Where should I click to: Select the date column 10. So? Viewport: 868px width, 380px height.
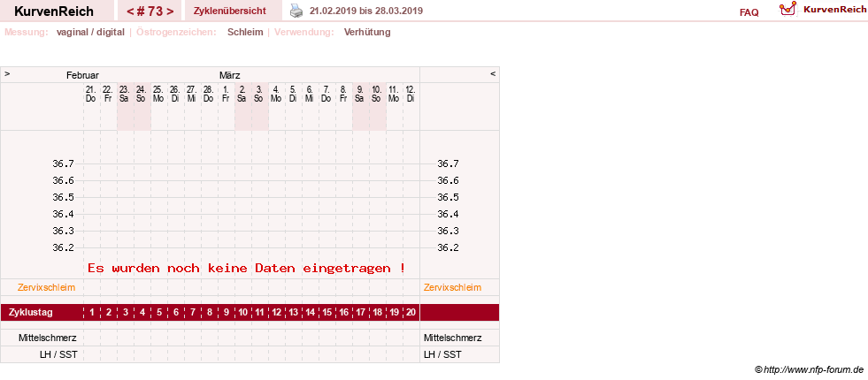point(376,94)
